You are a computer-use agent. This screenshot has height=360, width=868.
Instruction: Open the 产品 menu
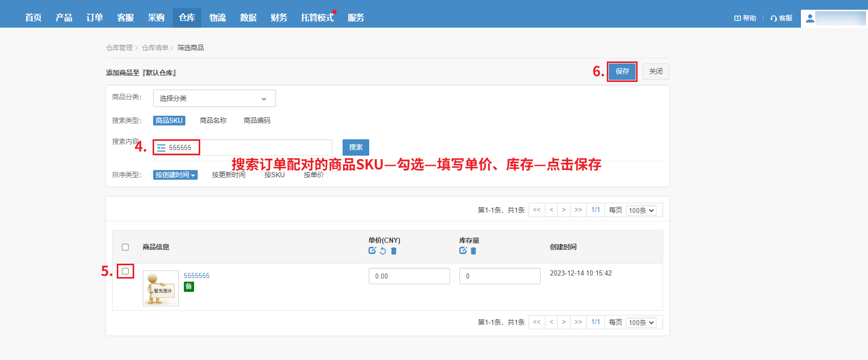tap(64, 18)
